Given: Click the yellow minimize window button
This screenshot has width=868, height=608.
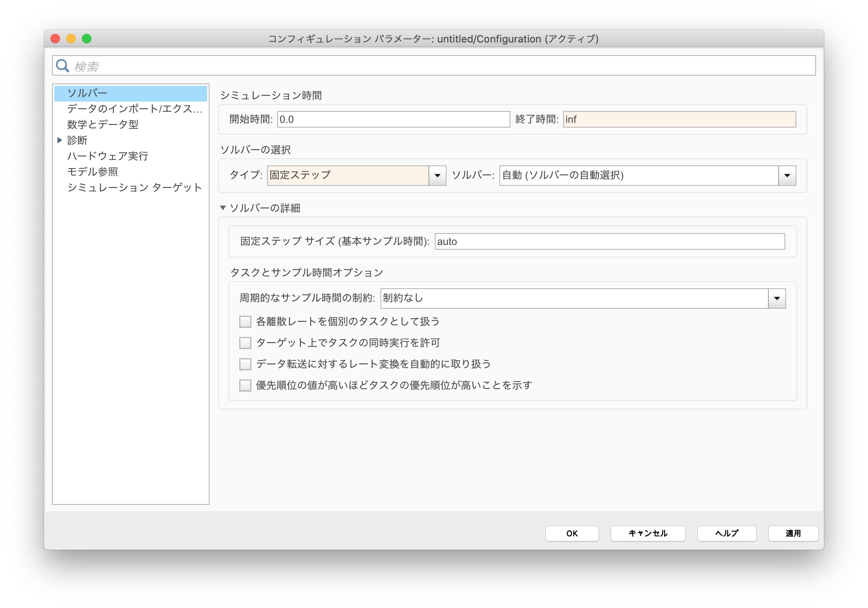Looking at the screenshot, I should pyautogui.click(x=71, y=39).
